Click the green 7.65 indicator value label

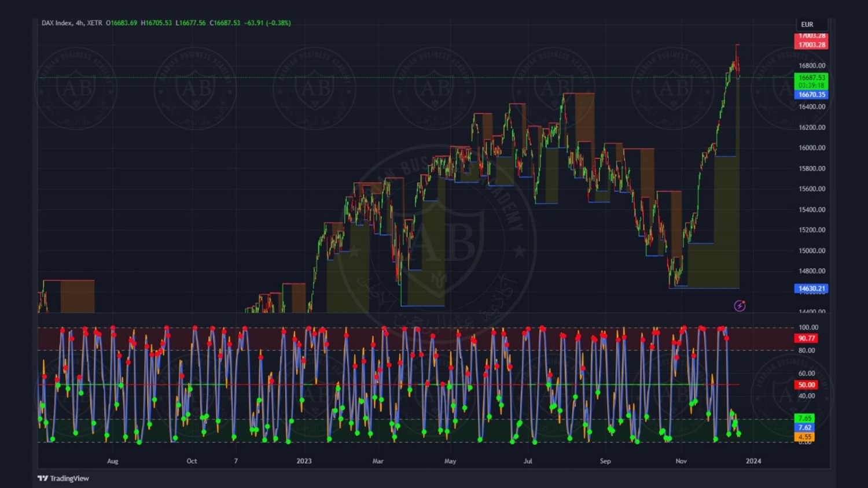point(805,418)
